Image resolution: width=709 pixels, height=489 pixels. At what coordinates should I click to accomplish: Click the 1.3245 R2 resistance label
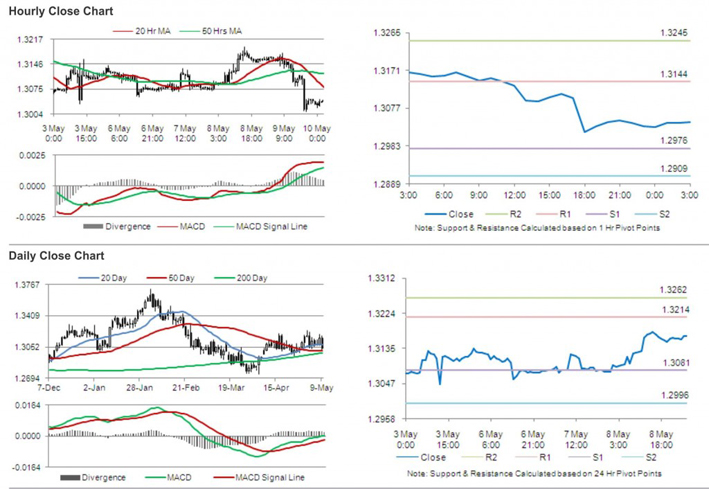click(x=673, y=34)
